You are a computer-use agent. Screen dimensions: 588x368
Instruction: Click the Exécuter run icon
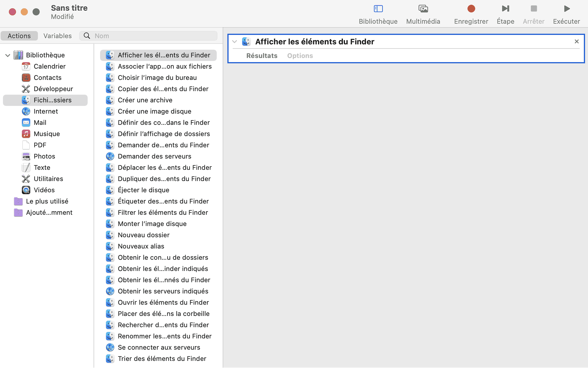567,9
